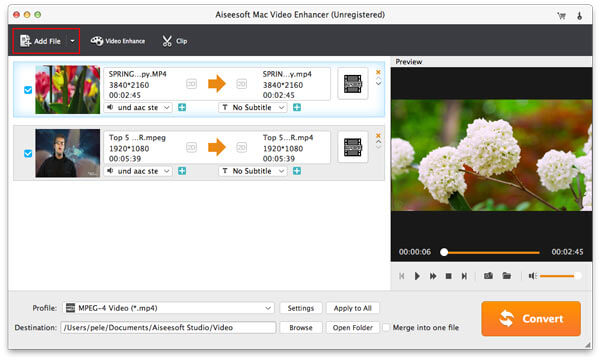Open output format icon for SPRING video
The height and width of the screenshot is (360, 600).
352,84
